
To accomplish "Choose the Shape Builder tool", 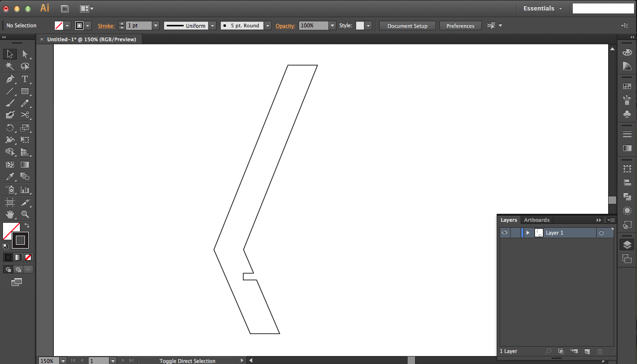I will (10, 152).
